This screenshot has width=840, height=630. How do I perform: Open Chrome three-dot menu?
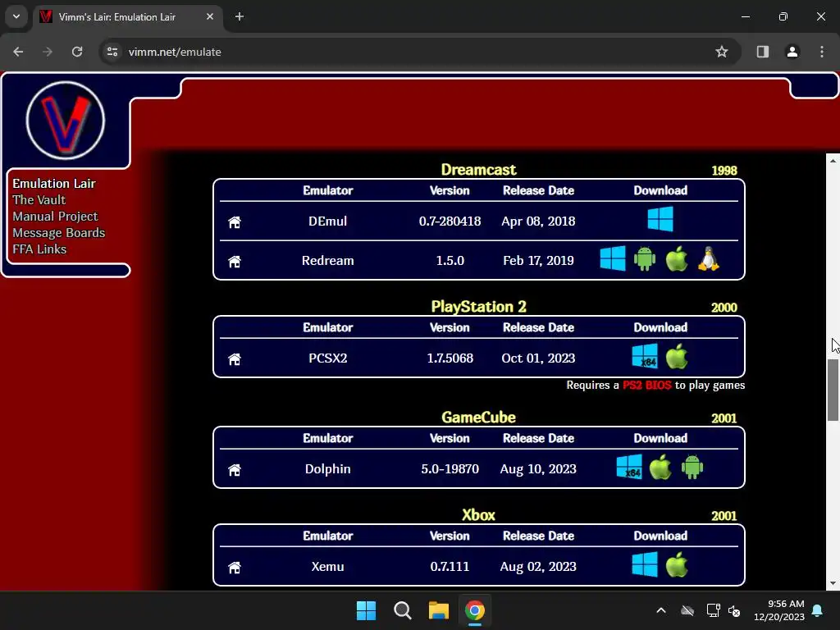[822, 52]
